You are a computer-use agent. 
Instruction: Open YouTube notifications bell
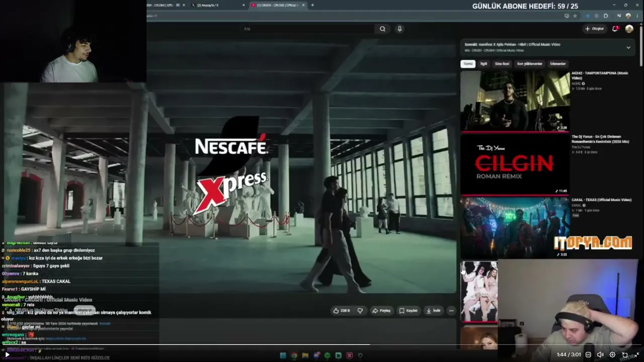(x=615, y=29)
